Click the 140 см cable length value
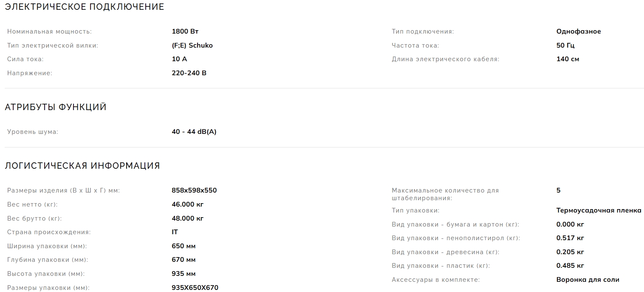This screenshot has width=644, height=292. [x=568, y=59]
